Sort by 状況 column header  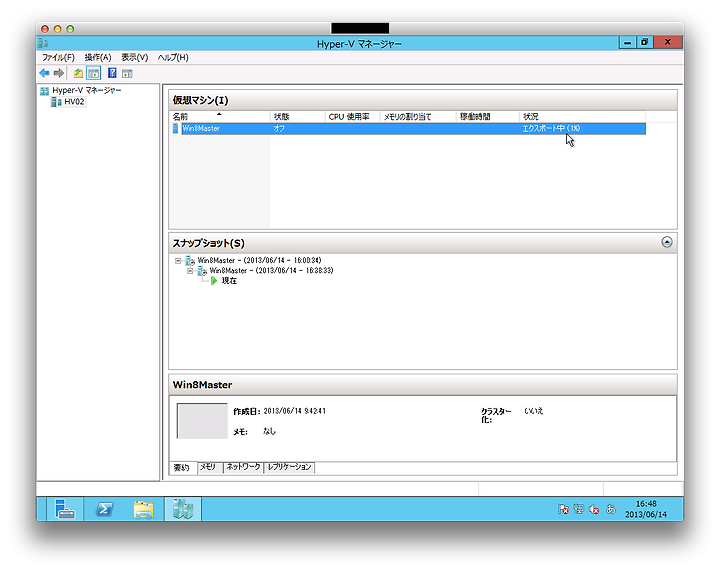point(583,117)
